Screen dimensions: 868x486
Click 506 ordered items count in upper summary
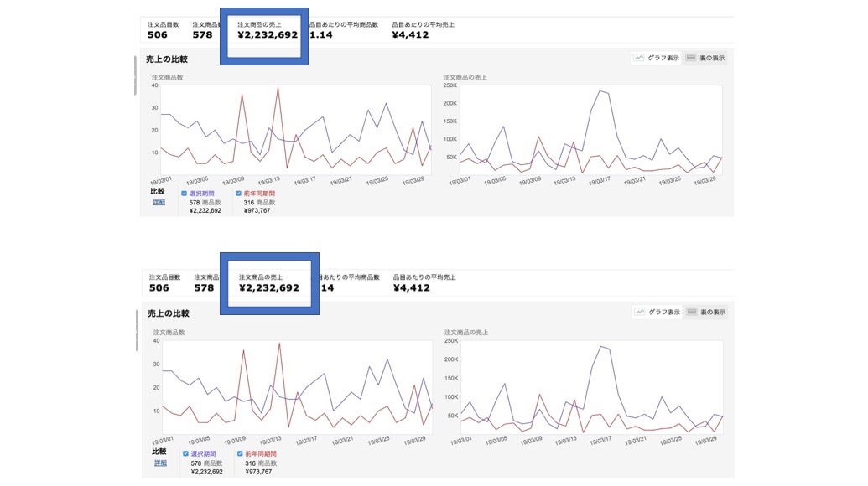(157, 34)
